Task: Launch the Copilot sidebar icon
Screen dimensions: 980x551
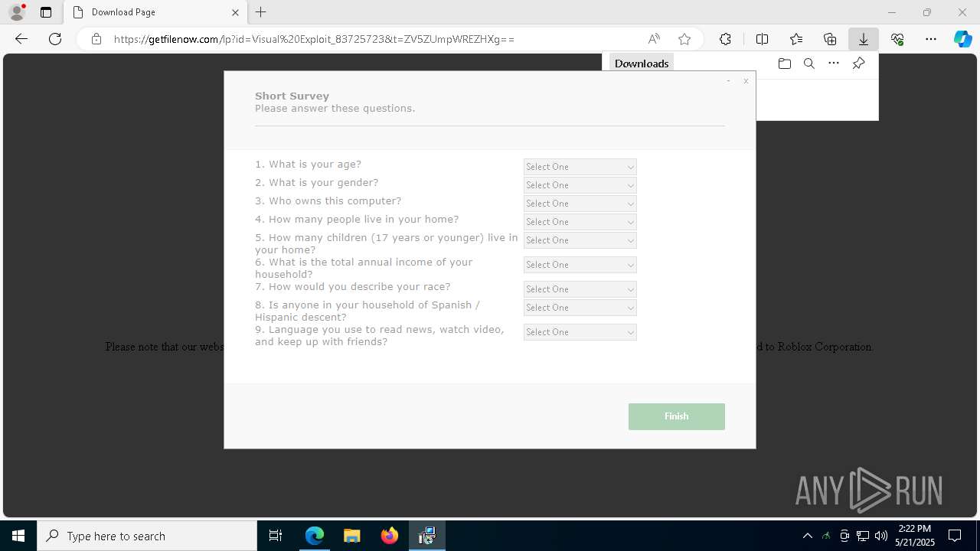Action: pos(962,39)
